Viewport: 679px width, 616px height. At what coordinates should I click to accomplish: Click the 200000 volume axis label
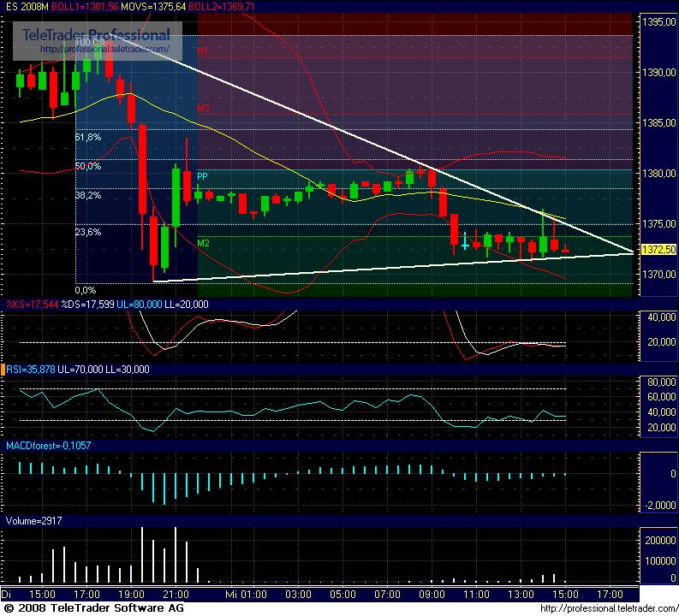pyautogui.click(x=660, y=541)
